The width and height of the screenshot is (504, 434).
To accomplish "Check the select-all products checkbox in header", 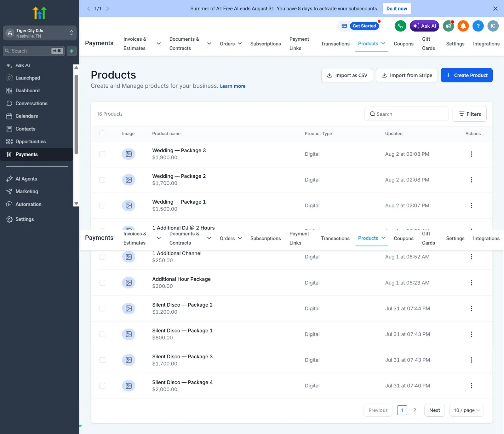I will tap(102, 133).
